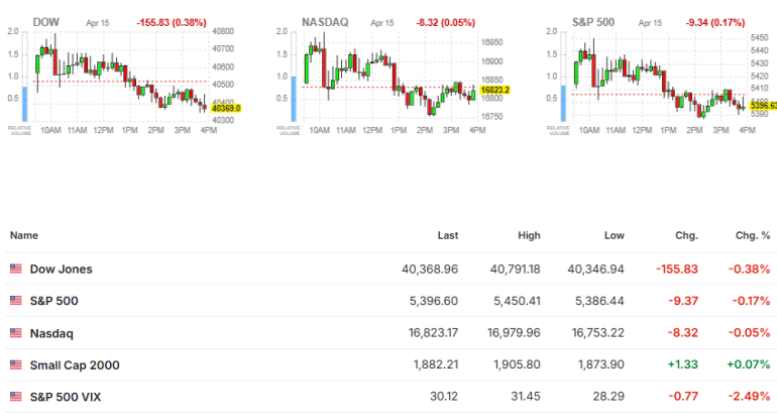
Task: Click the NASDAQ chart title
Action: 325,22
